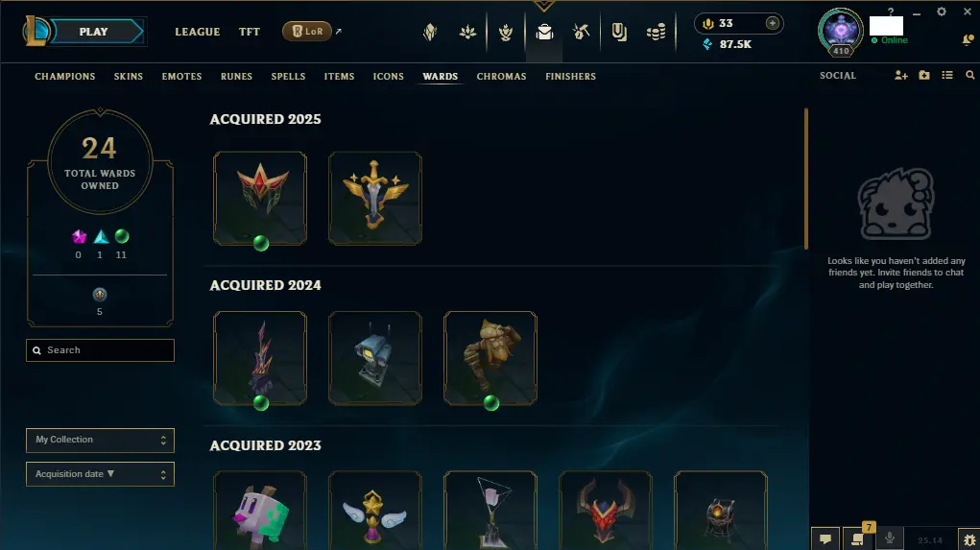980x550 pixels.
Task: Switch to the Chromas tab
Action: (x=501, y=76)
